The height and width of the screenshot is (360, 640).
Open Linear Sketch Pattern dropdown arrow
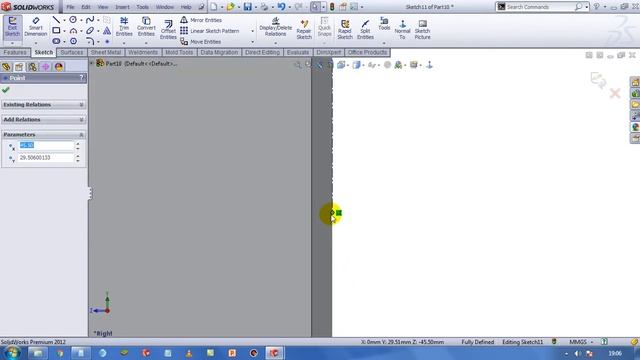[252, 31]
